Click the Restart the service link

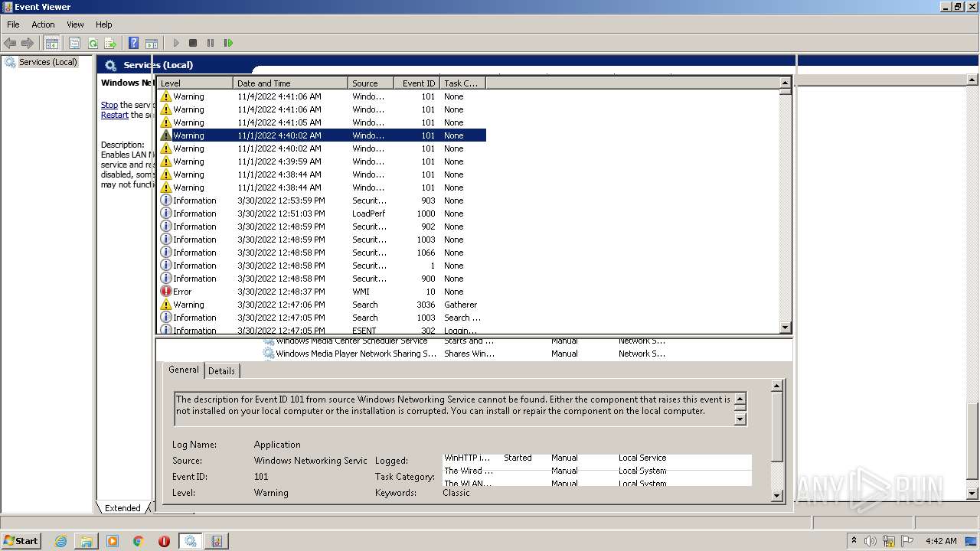pyautogui.click(x=115, y=115)
